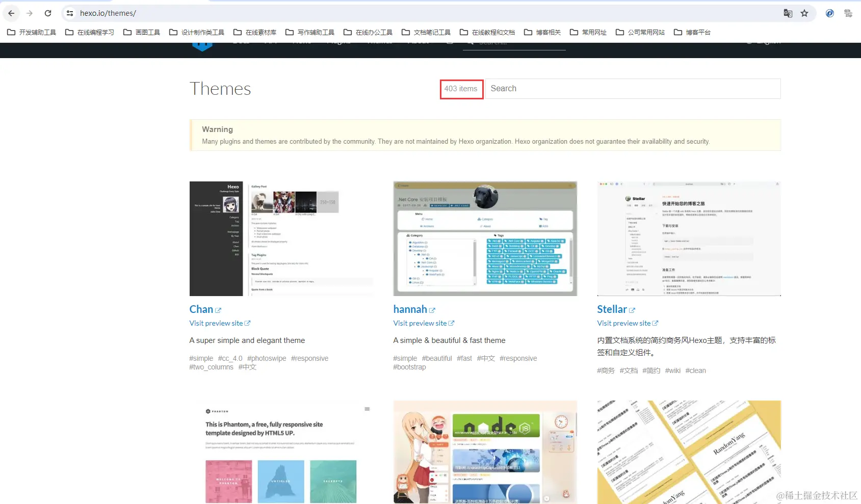The image size is (861, 504).
Task: Open the anime girl theme thumbnail
Action: coord(485,453)
